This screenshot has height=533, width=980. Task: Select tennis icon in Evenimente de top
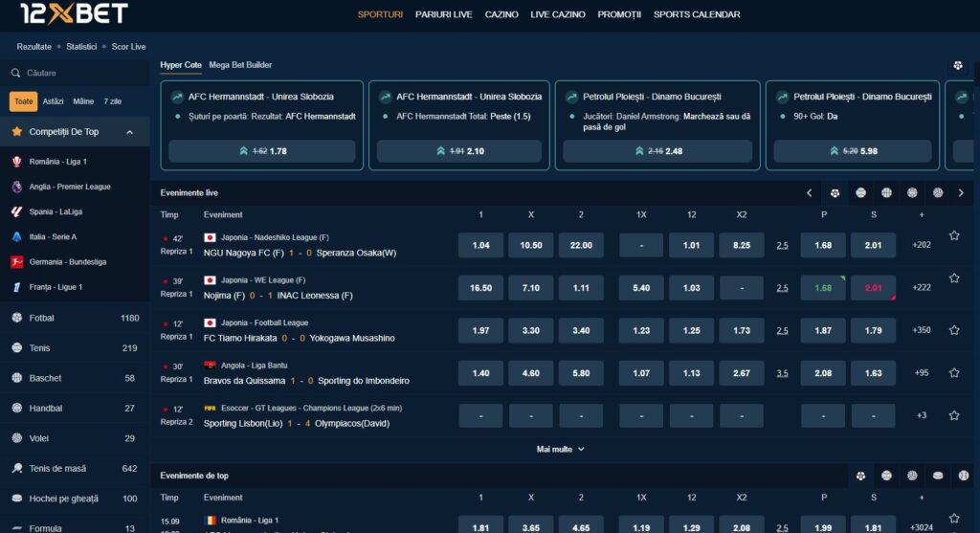tap(886, 476)
